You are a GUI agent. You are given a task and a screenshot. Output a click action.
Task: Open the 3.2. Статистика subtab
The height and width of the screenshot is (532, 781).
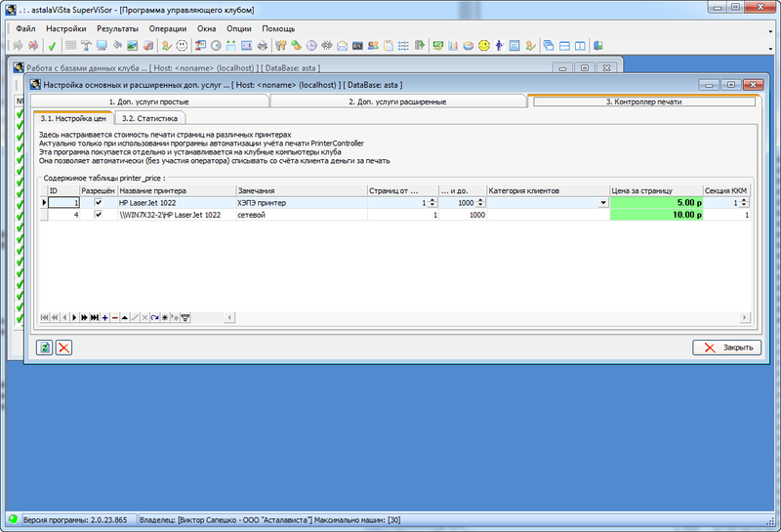tap(149, 118)
